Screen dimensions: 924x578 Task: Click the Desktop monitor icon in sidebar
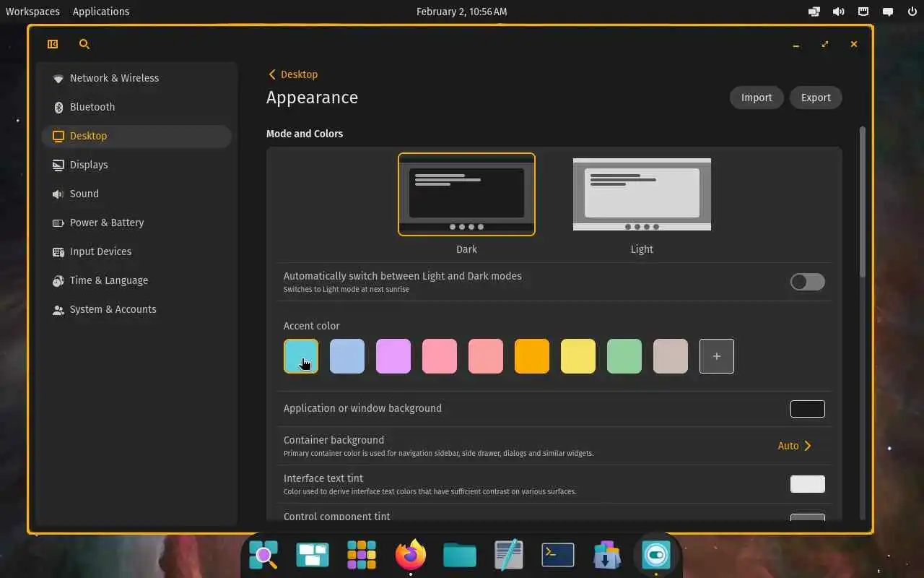(x=58, y=136)
